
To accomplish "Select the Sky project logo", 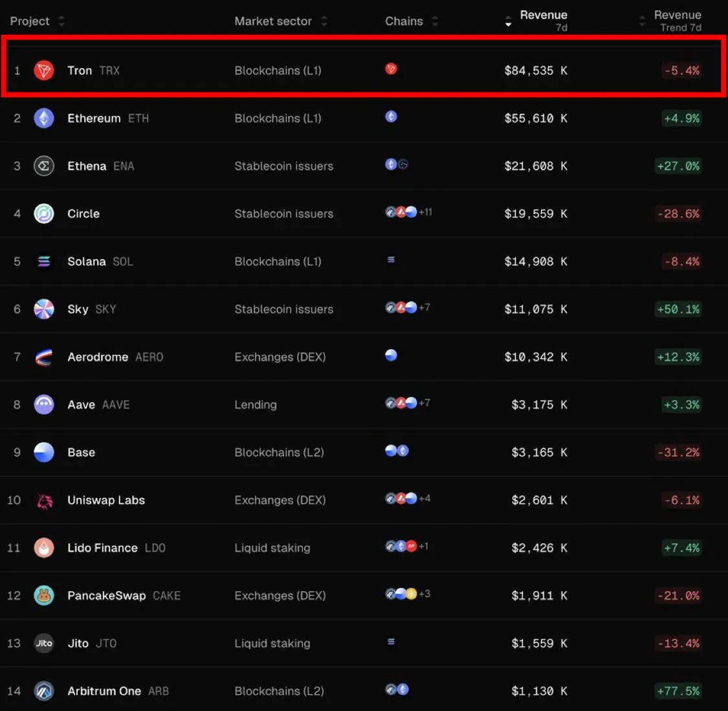I will pos(44,309).
